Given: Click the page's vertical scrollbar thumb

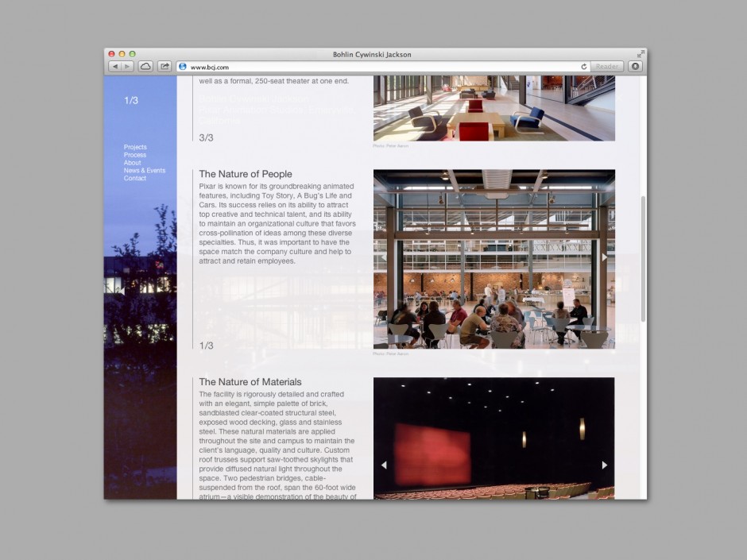Looking at the screenshot, I should click(643, 259).
